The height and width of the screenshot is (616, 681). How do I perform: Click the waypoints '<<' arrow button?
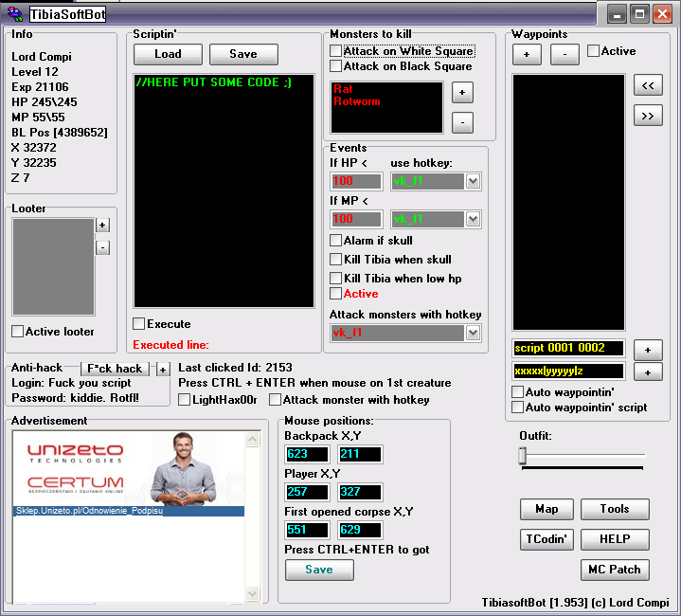pyautogui.click(x=648, y=85)
